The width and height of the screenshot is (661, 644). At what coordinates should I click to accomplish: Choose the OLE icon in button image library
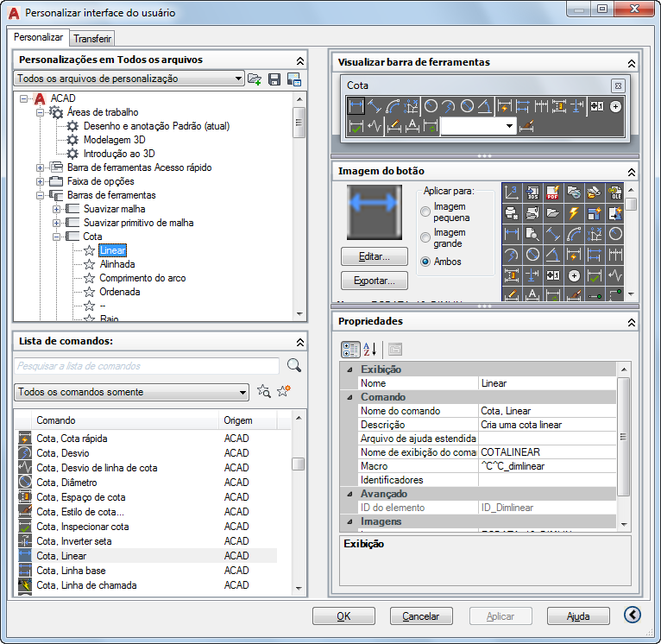tap(615, 193)
